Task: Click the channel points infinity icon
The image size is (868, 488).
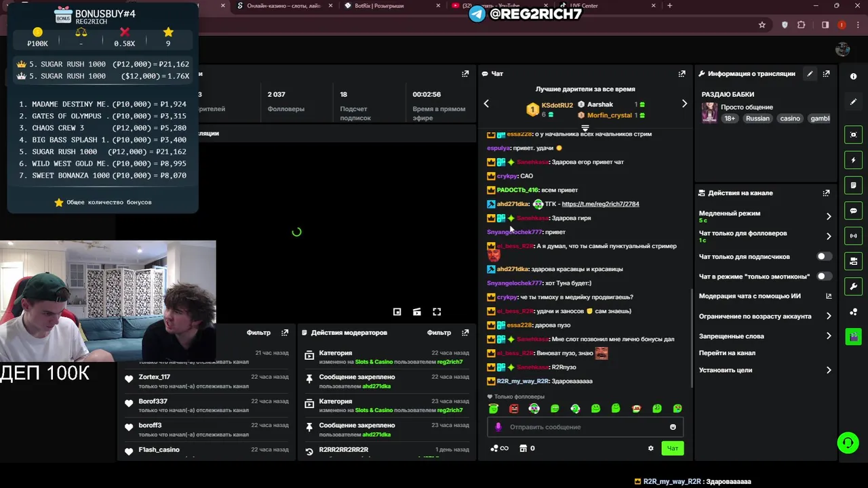Action: point(500,448)
